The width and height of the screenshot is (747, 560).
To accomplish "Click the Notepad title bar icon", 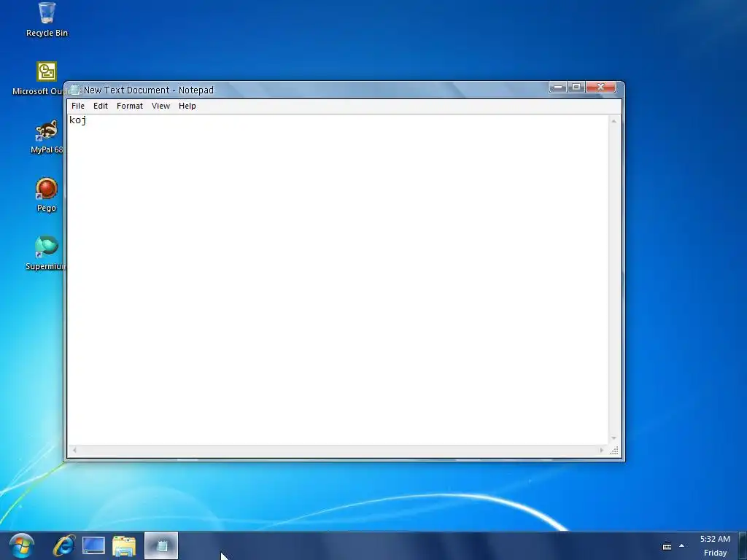I will click(x=75, y=90).
